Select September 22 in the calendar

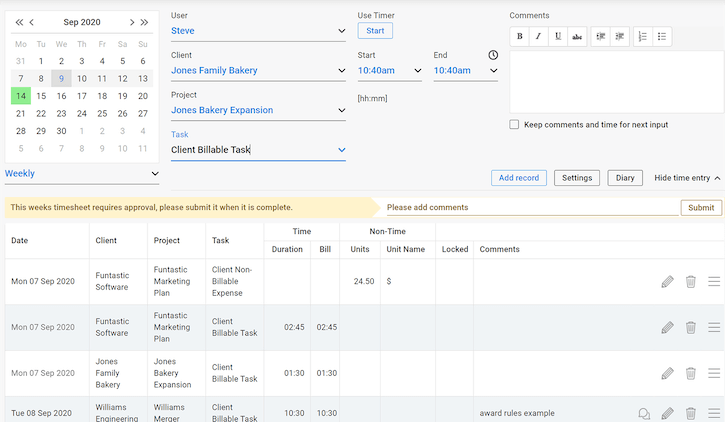(41, 114)
